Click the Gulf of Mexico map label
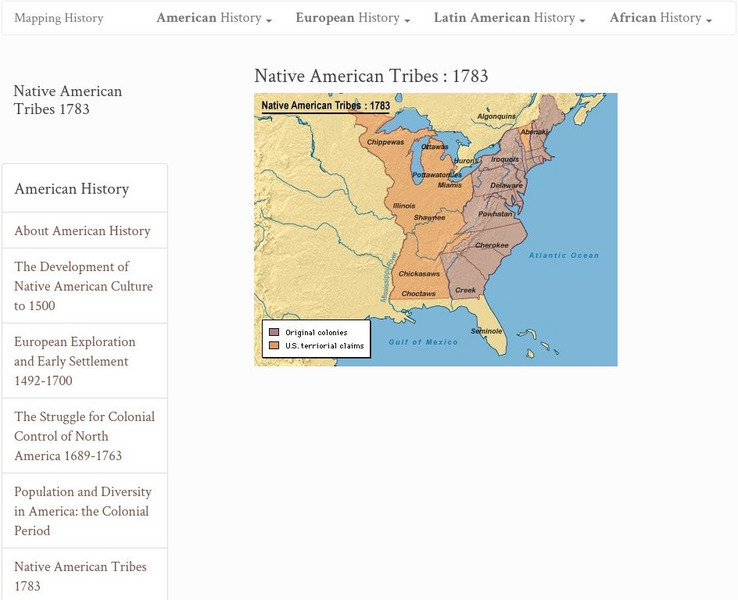Image resolution: width=738 pixels, height=600 pixels. tap(423, 342)
